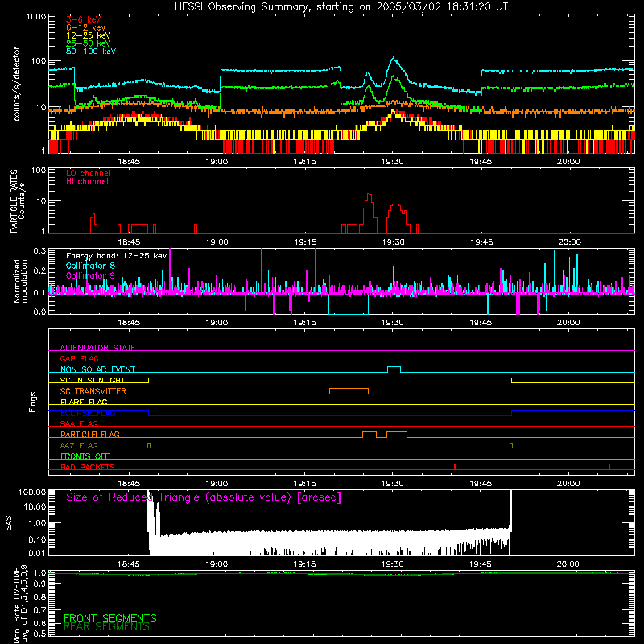Click the 1000 y-axis label on top plot
The image size is (644, 644).
(35, 17)
